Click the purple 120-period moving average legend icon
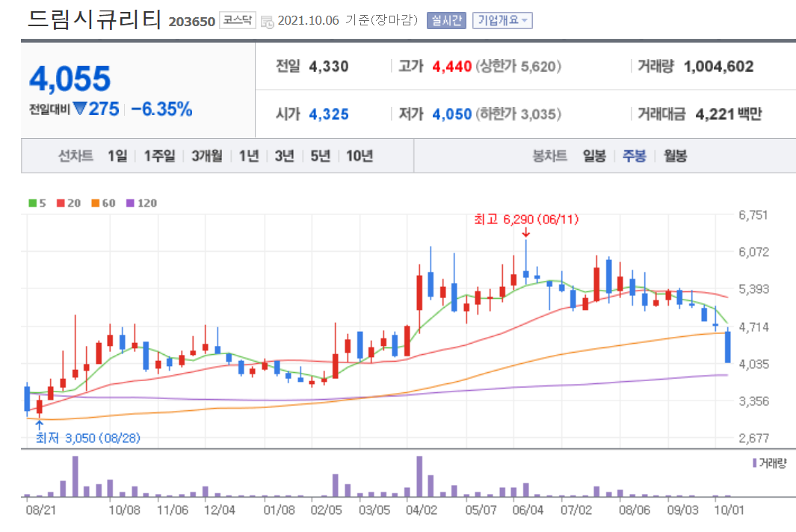This screenshot has width=796, height=532. (x=129, y=202)
